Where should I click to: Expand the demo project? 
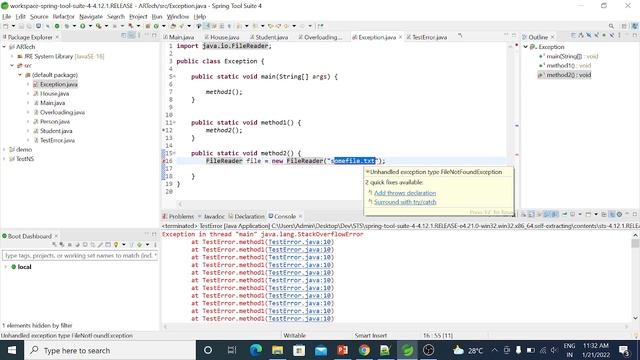4,150
